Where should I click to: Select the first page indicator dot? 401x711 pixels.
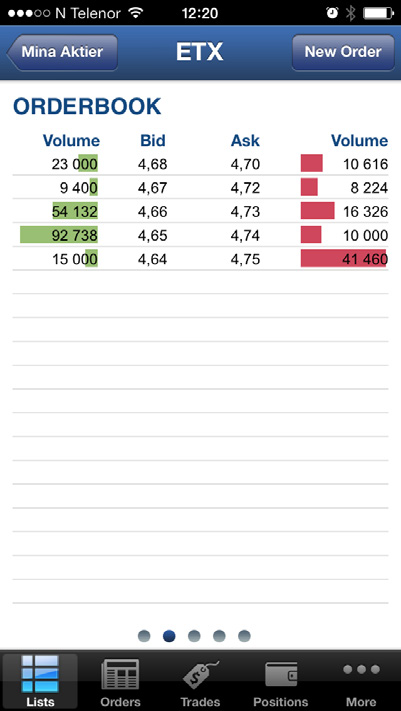(144, 636)
